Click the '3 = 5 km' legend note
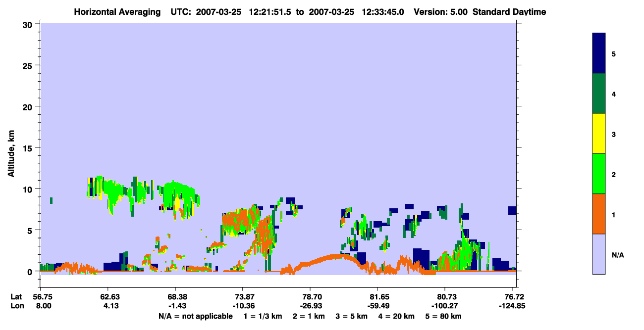This screenshot has height=330, width=644. [x=351, y=316]
